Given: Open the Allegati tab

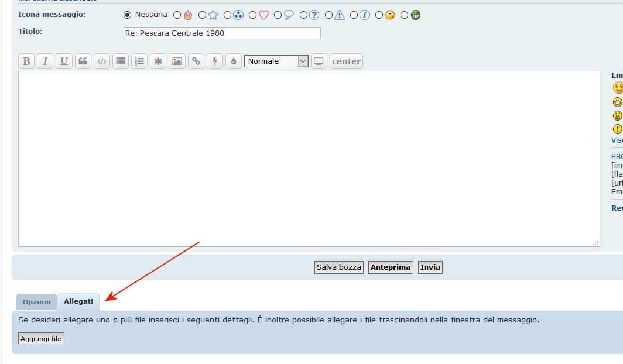Looking at the screenshot, I should pyautogui.click(x=78, y=302).
